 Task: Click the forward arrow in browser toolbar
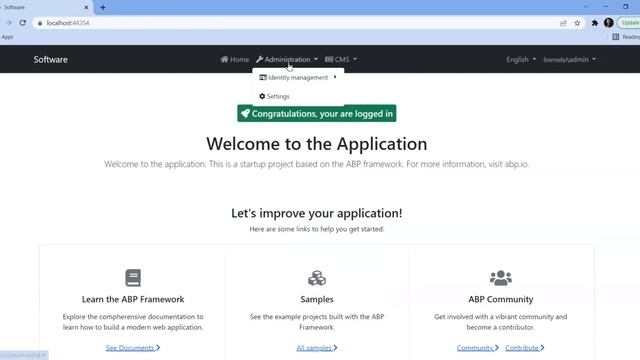click(9, 23)
